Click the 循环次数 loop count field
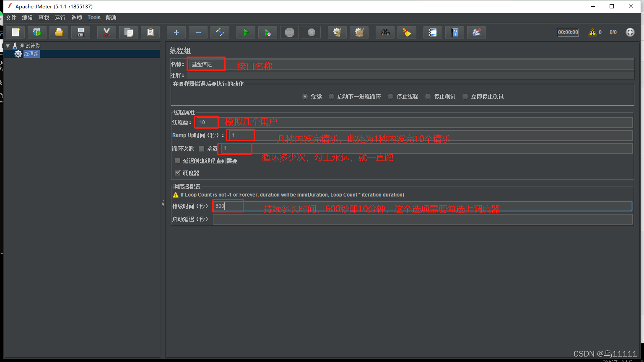 [427, 148]
